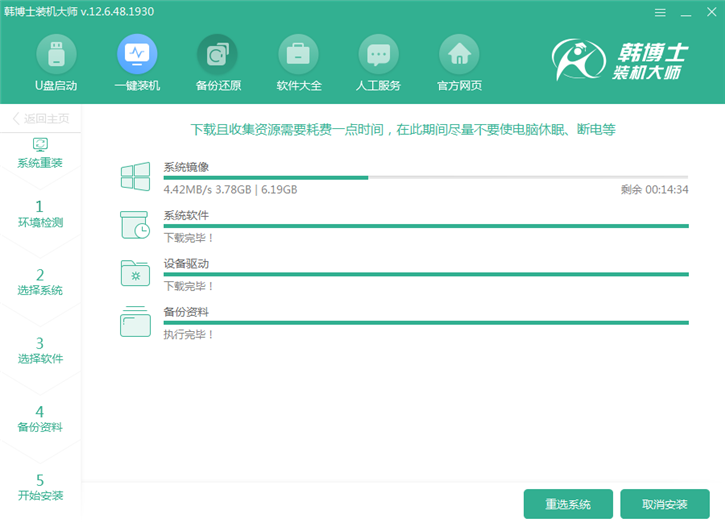Open the hamburger menu in title bar

point(659,13)
